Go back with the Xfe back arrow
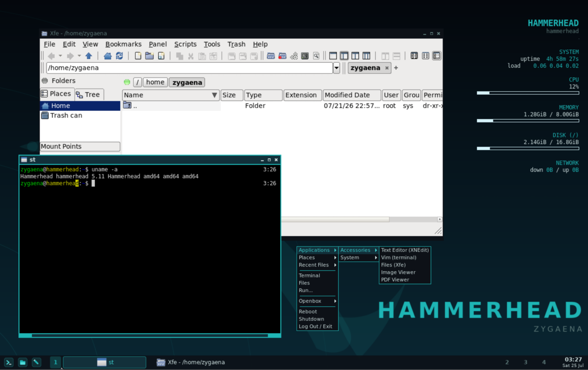This screenshot has height=370, width=588. (51, 56)
